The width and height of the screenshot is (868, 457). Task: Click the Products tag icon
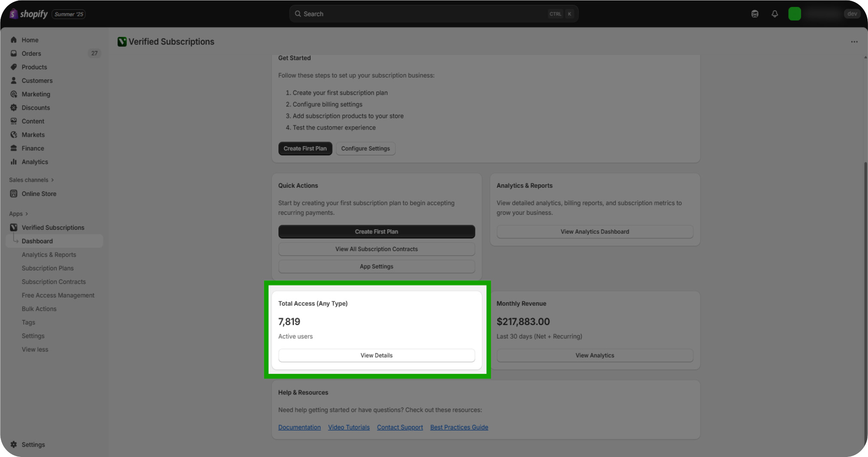14,67
